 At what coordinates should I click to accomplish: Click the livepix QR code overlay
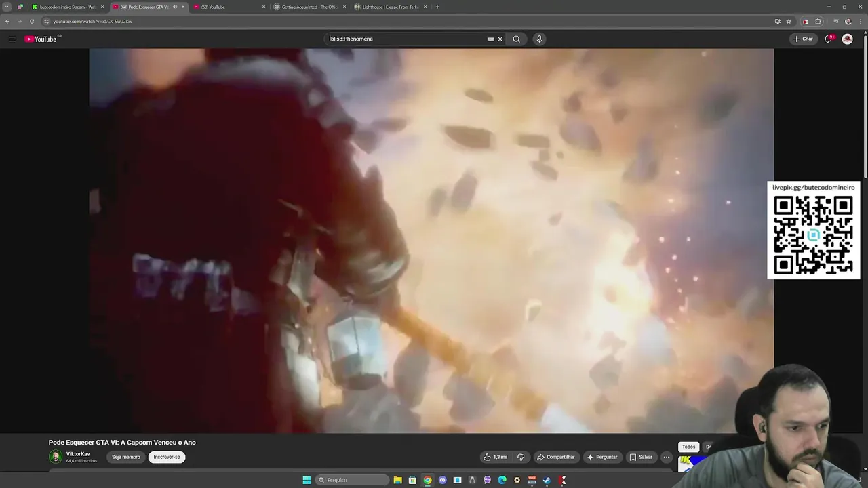pyautogui.click(x=814, y=230)
